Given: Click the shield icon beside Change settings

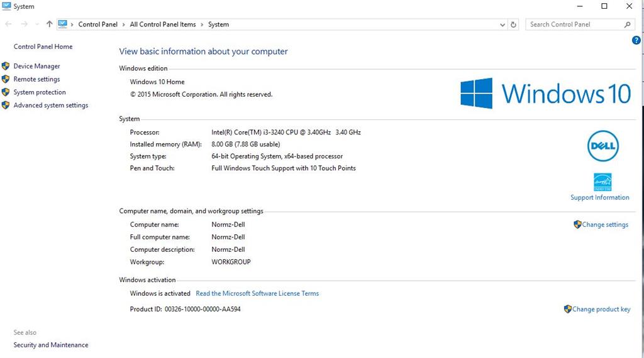Looking at the screenshot, I should point(577,224).
